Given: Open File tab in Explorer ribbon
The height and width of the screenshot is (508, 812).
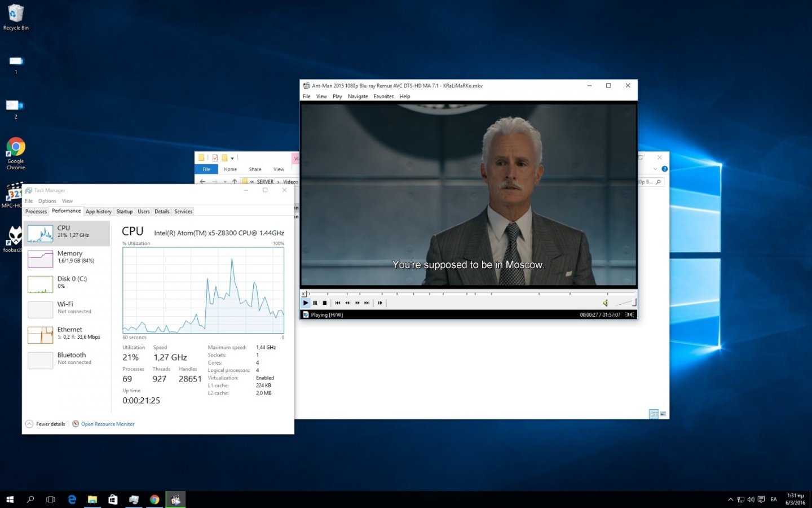Looking at the screenshot, I should [206, 169].
